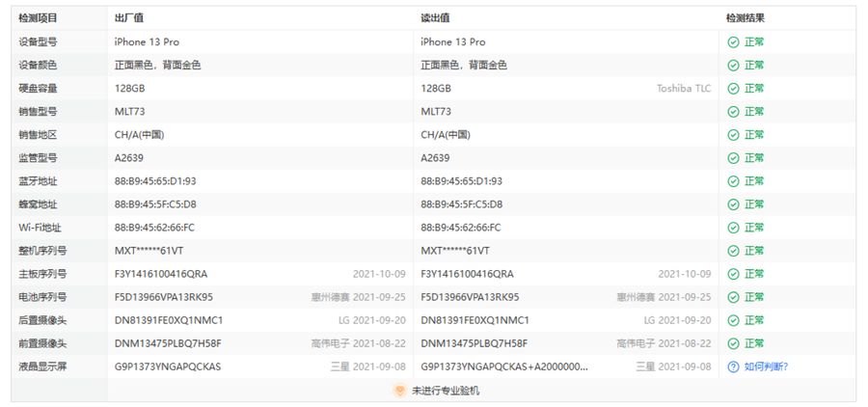Image resolution: width=868 pixels, height=407 pixels.
Task: Click the blue question mark icon in 液晶显示屏 row
Action: click(734, 367)
